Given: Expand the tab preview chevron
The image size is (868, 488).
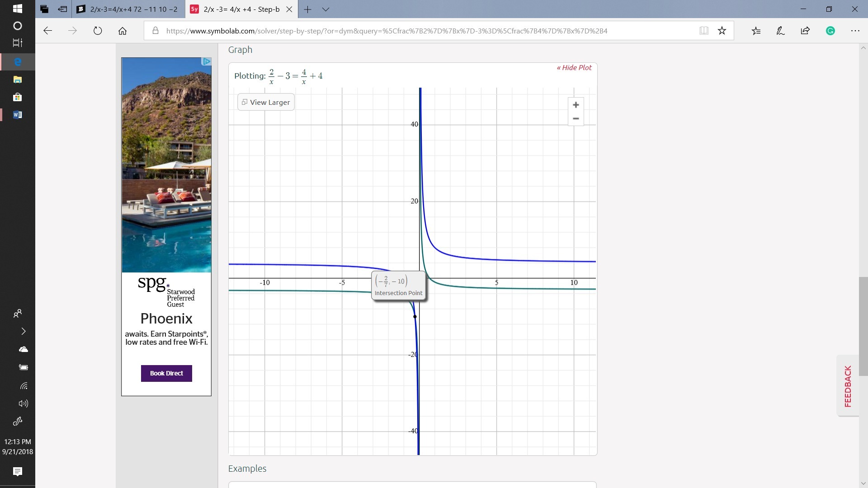Looking at the screenshot, I should pos(325,9).
